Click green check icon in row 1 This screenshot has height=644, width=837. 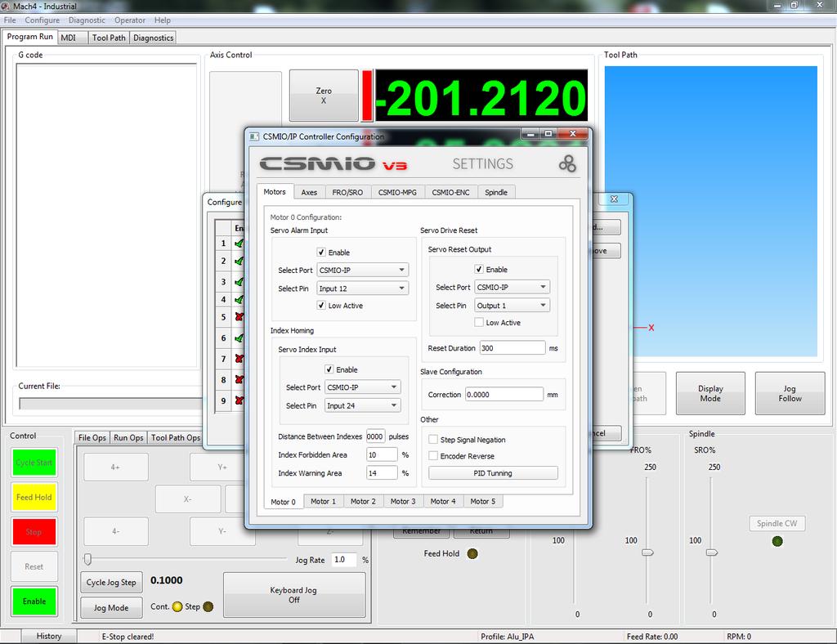pos(239,244)
